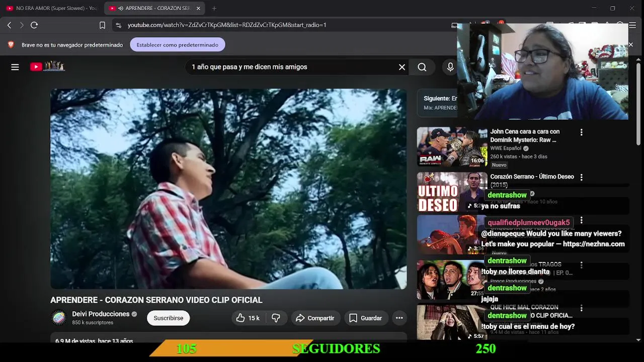644x362 pixels.
Task: Open Deivi Producciones channel avatar
Action: tap(59, 318)
